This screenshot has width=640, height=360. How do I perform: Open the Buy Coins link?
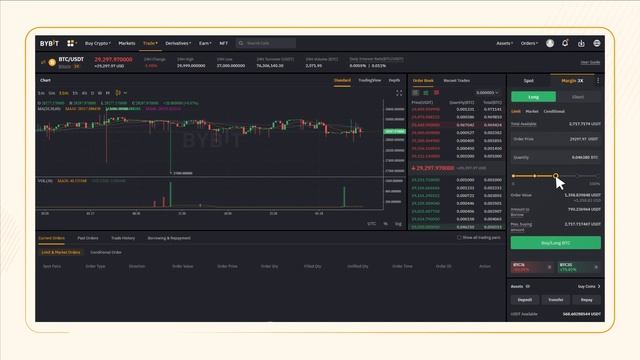[589, 287]
